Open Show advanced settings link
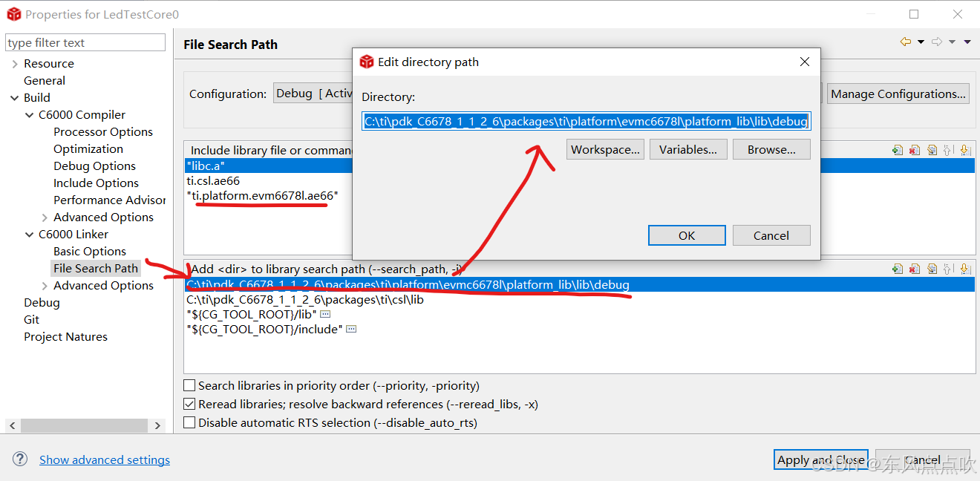Image resolution: width=980 pixels, height=481 pixels. [x=105, y=460]
